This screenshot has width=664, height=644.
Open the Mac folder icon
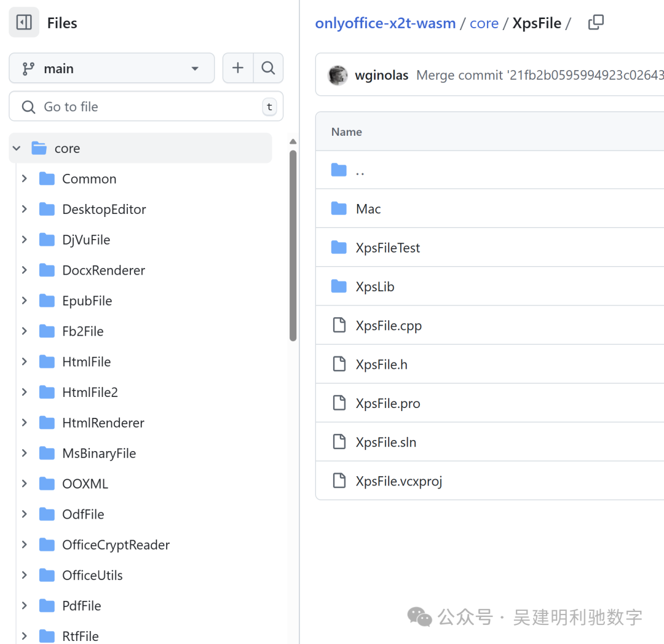339,208
